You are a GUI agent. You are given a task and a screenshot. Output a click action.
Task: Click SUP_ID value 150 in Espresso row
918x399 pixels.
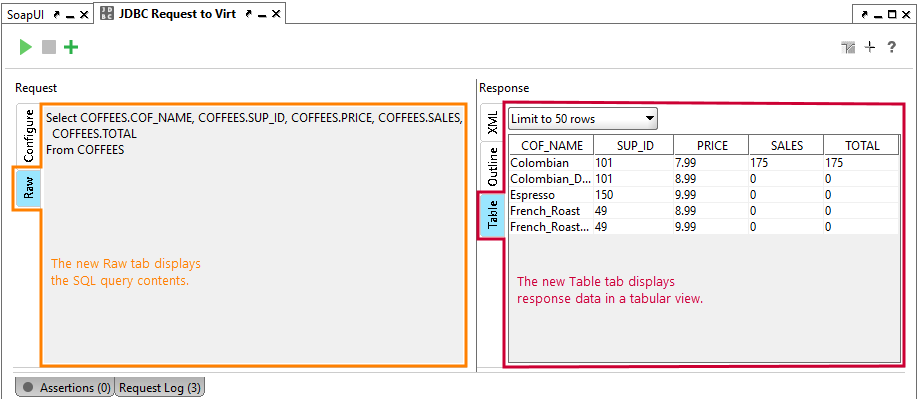pyautogui.click(x=634, y=195)
